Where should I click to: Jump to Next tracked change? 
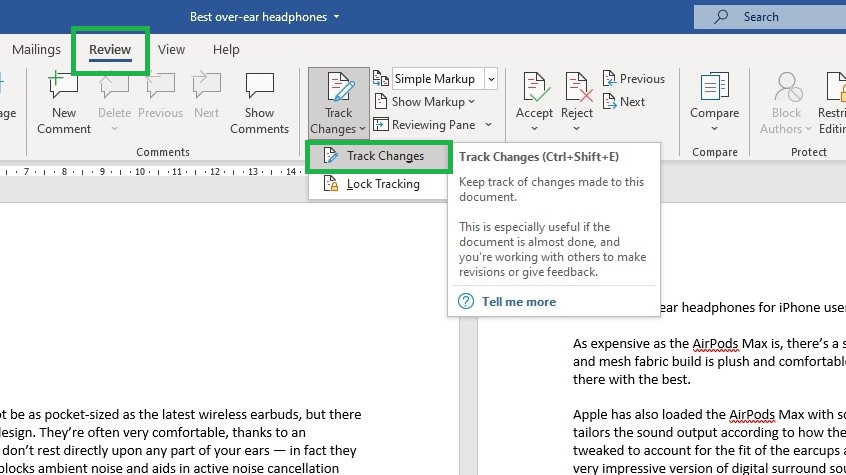click(624, 101)
